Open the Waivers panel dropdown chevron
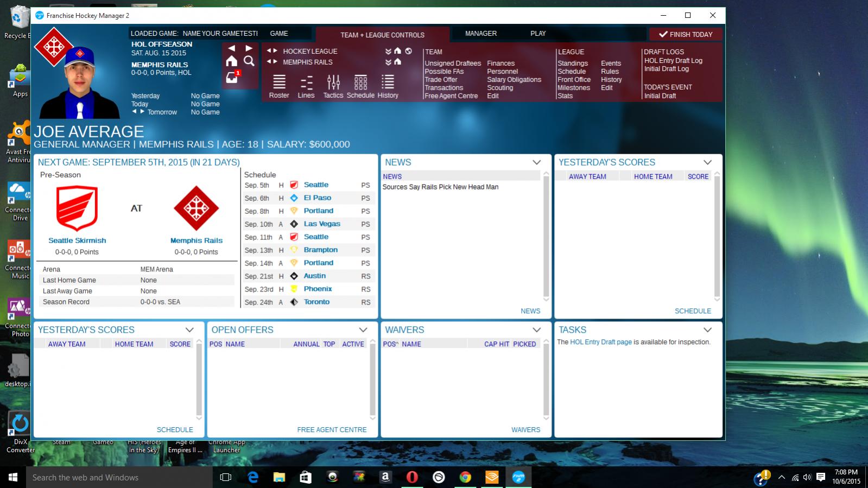 point(536,330)
